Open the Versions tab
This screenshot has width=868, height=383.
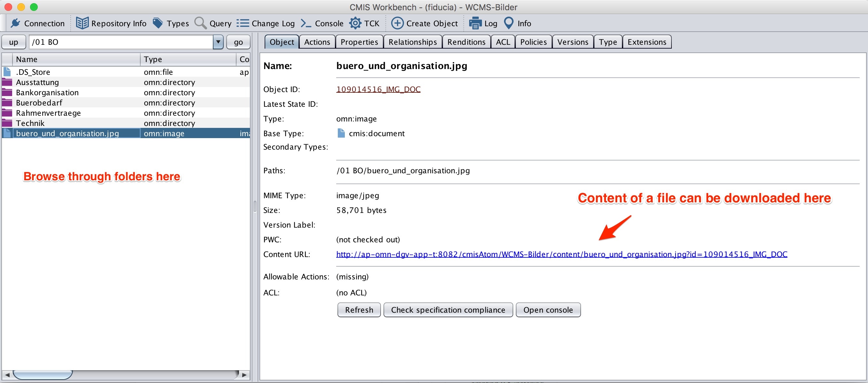572,42
